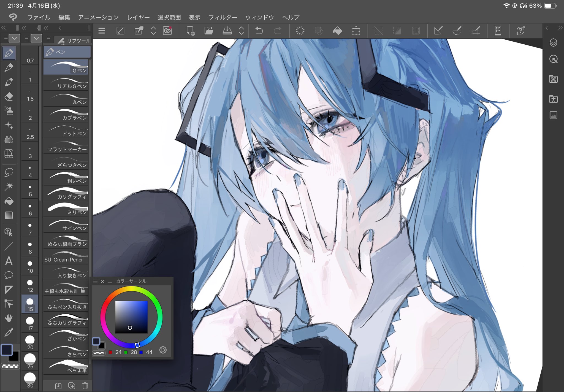This screenshot has height=392, width=564.
Task: Open Clip Studio spiral icon
Action: tap(167, 30)
